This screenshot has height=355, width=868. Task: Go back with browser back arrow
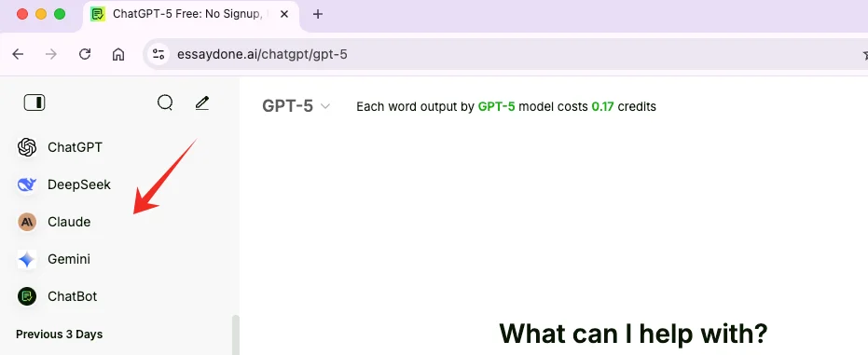coord(19,54)
